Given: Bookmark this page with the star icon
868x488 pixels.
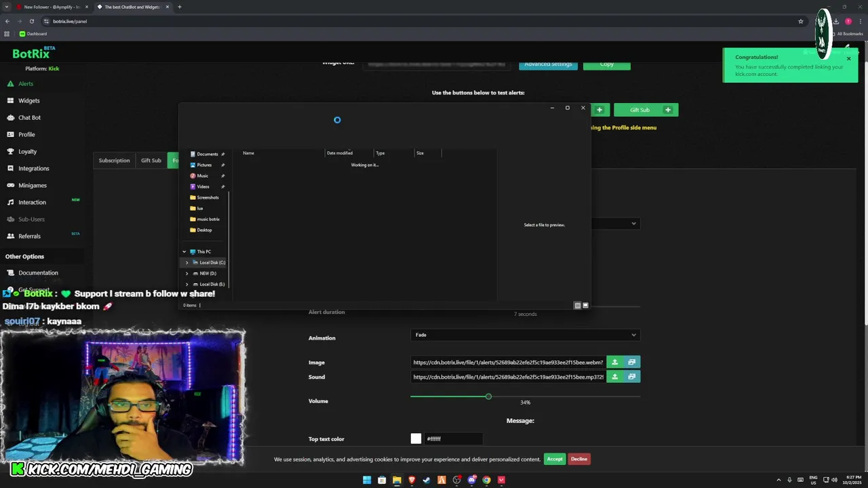Looking at the screenshot, I should (801, 21).
